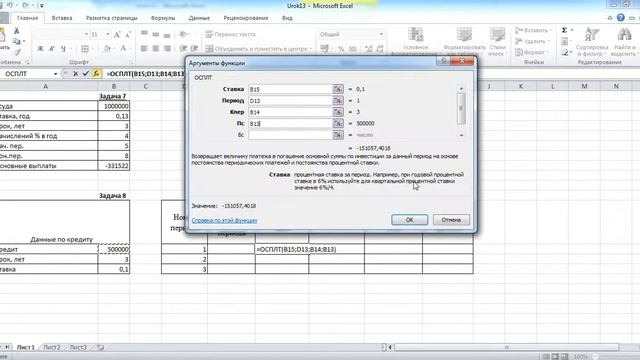Increase font size with large A
Image resolution: width=640 pixels, height=360 pixels.
click(x=117, y=35)
